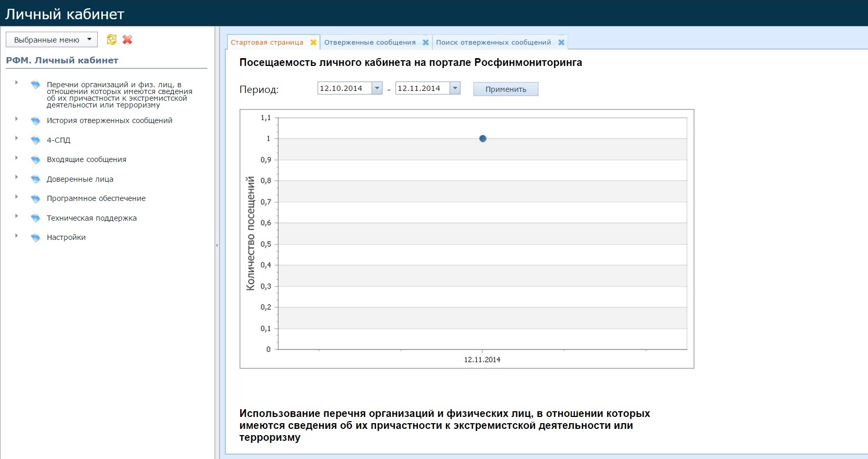The height and width of the screenshot is (459, 868).
Task: Click the Применить button
Action: 506,89
